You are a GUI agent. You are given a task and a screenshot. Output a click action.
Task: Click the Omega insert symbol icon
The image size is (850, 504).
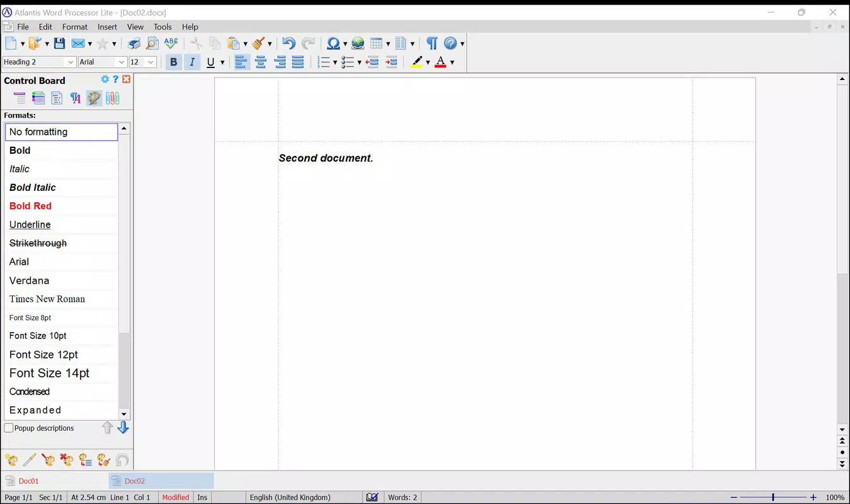click(x=333, y=43)
